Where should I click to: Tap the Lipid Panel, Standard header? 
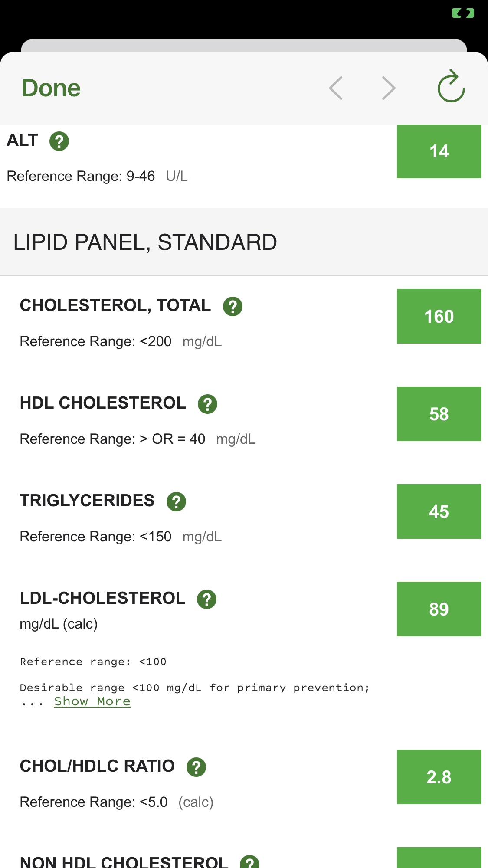[x=145, y=242]
